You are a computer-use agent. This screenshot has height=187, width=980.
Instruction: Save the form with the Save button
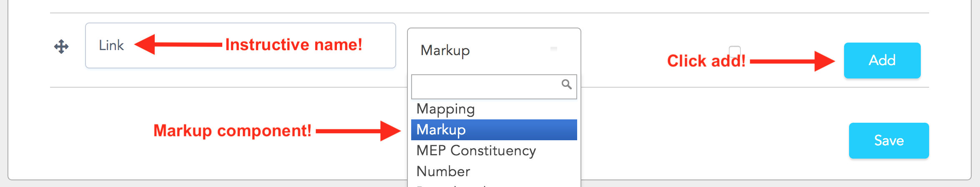(889, 141)
